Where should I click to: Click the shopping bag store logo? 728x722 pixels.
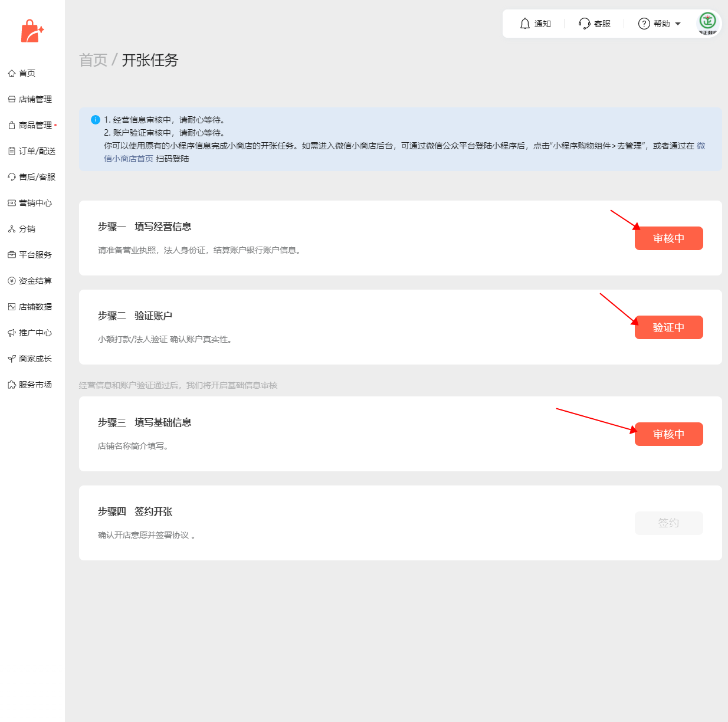pyautogui.click(x=32, y=31)
